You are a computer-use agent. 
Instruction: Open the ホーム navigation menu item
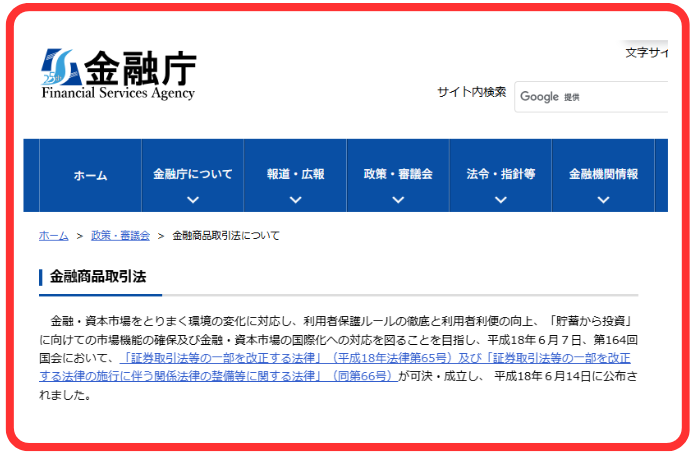[x=90, y=176]
